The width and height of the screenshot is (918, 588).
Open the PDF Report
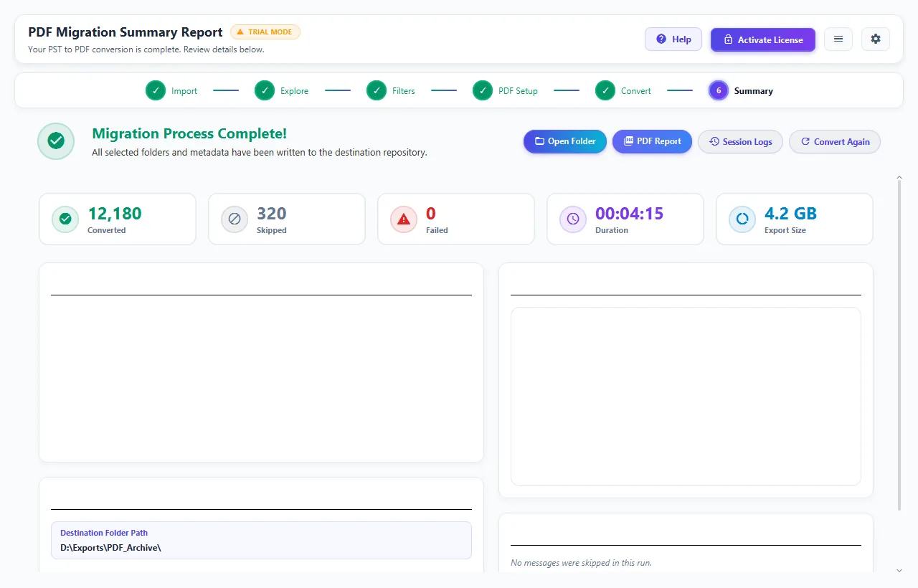click(652, 141)
